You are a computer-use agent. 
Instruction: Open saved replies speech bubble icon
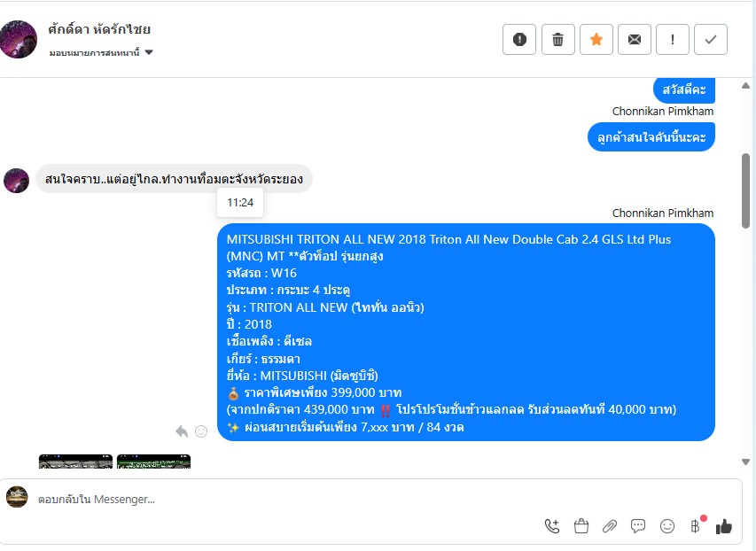(x=638, y=526)
